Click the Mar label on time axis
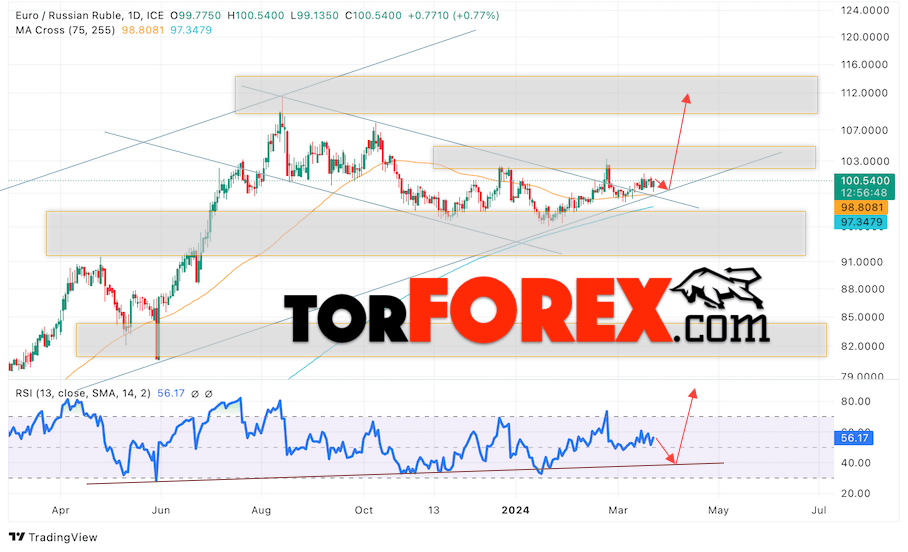Screen dimensions: 908x552 618,510
